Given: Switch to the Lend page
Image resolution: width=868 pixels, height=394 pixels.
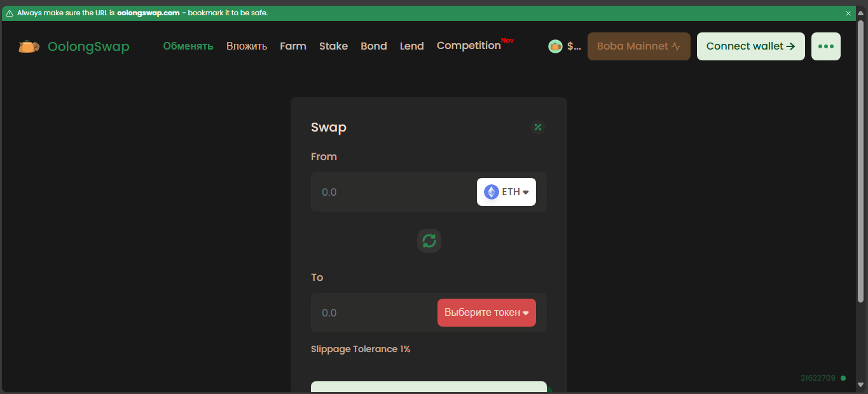Looking at the screenshot, I should [411, 46].
